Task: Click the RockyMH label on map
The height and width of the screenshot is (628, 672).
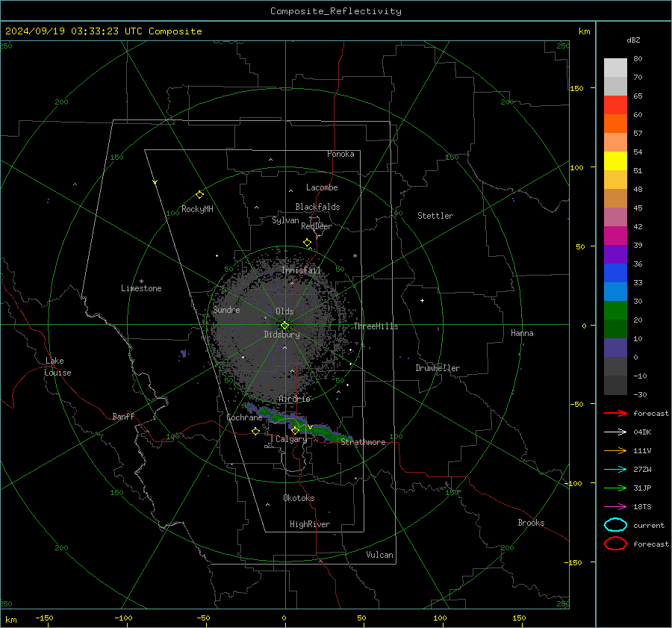Action: pos(197,209)
